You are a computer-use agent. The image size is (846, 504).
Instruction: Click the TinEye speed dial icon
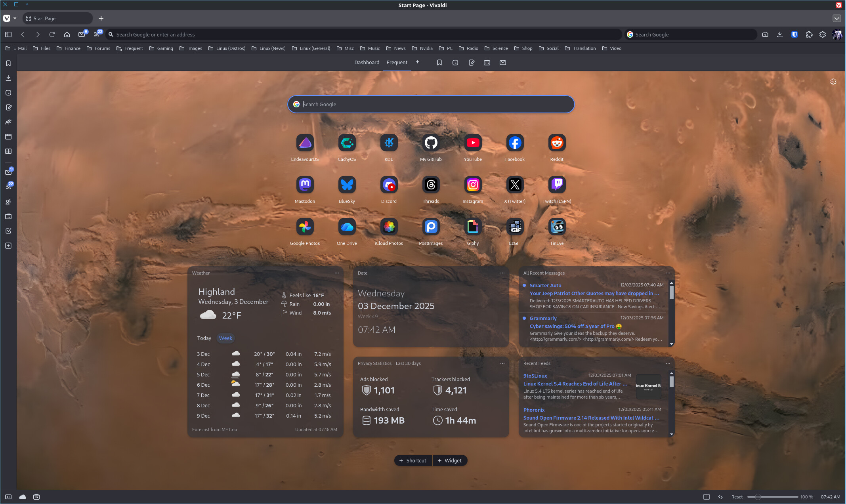click(557, 227)
